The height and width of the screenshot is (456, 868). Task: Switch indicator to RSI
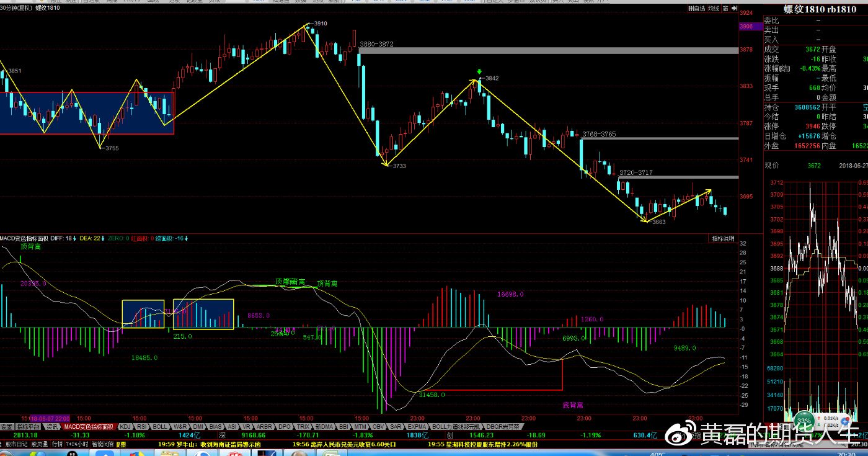coord(142,427)
